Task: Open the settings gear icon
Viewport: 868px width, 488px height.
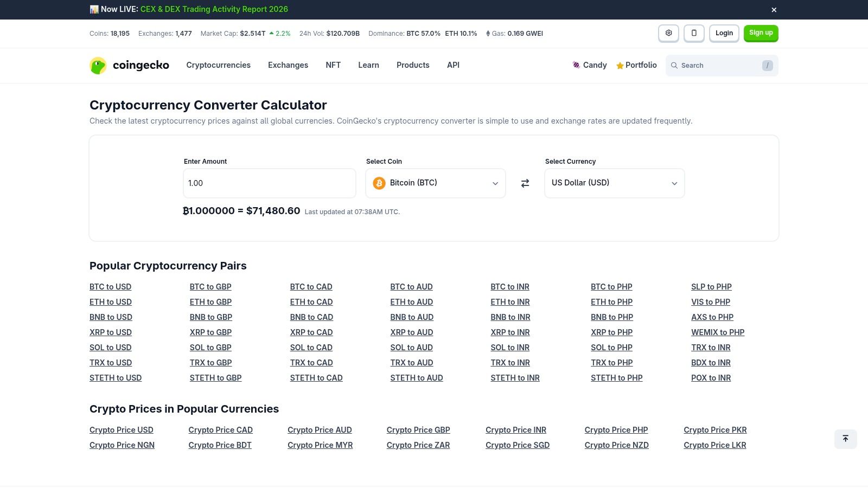Action: (x=668, y=33)
